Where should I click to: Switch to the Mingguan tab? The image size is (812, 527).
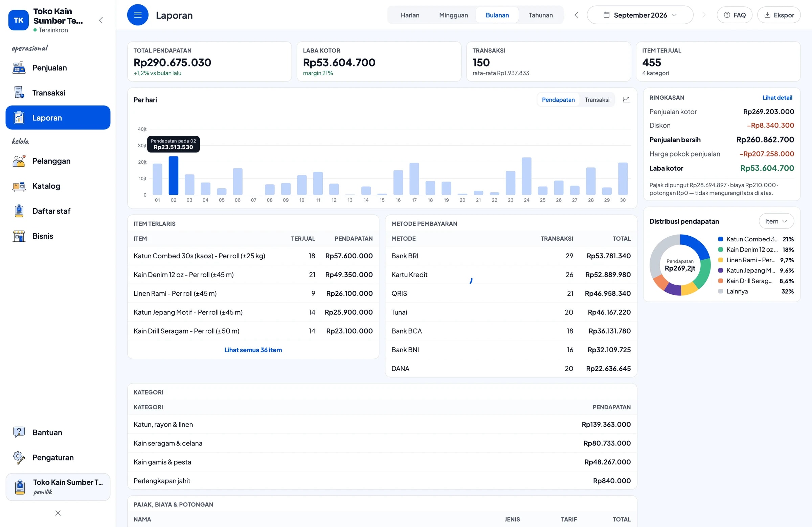click(453, 15)
